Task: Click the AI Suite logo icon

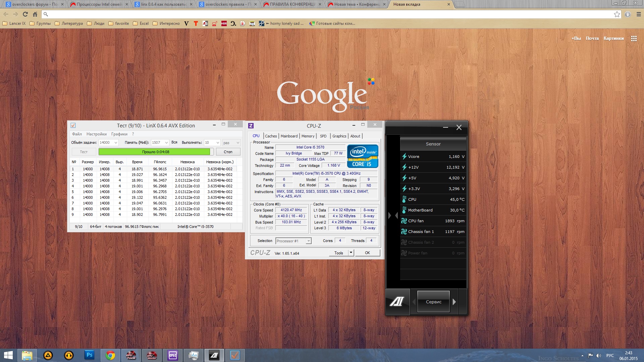Action: point(397,302)
